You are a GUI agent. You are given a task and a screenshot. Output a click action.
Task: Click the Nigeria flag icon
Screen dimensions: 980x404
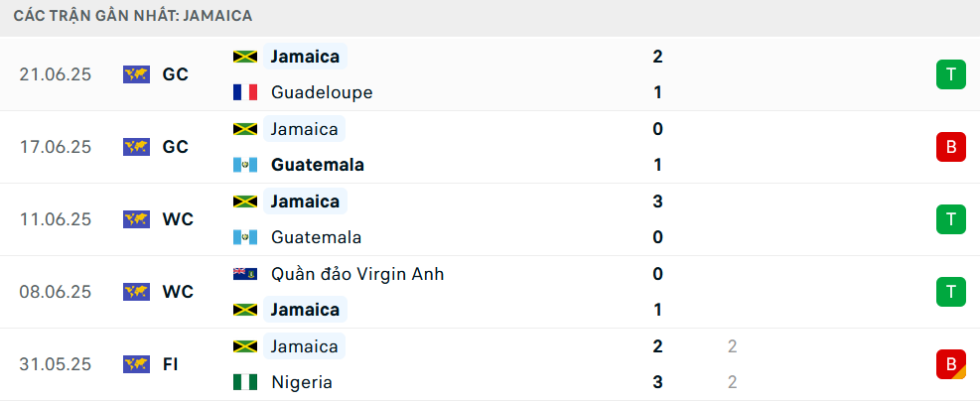click(245, 382)
